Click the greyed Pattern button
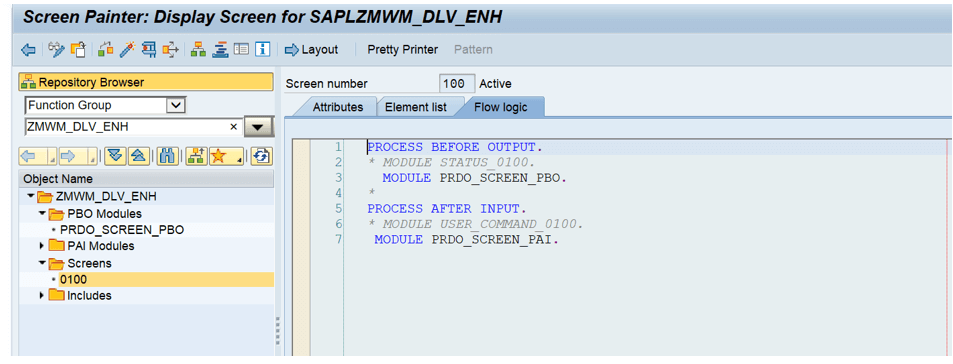The width and height of the screenshot is (953, 364). coord(473,50)
